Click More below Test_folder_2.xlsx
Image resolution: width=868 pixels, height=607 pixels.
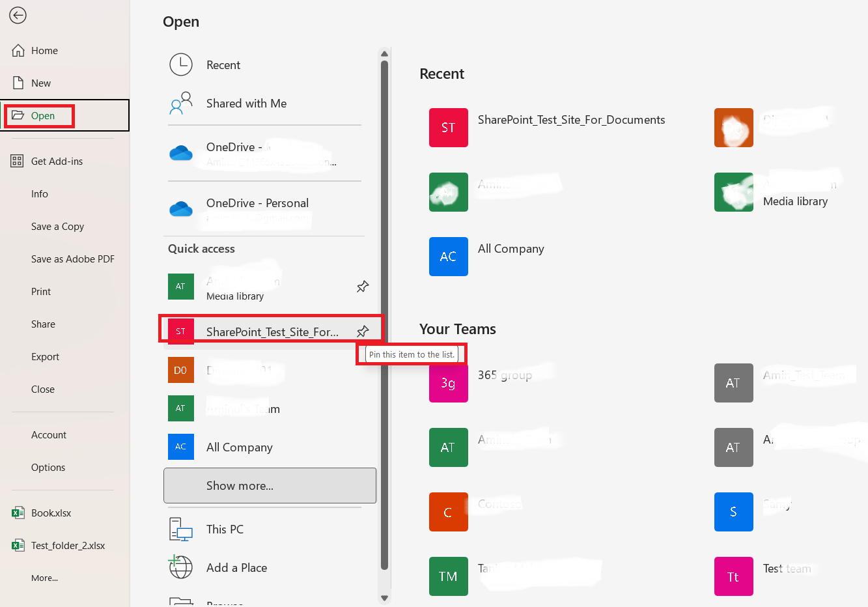point(44,578)
